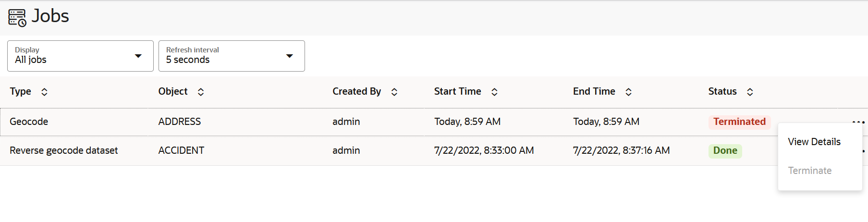Click the Geocode row actions ellipsis

click(858, 122)
